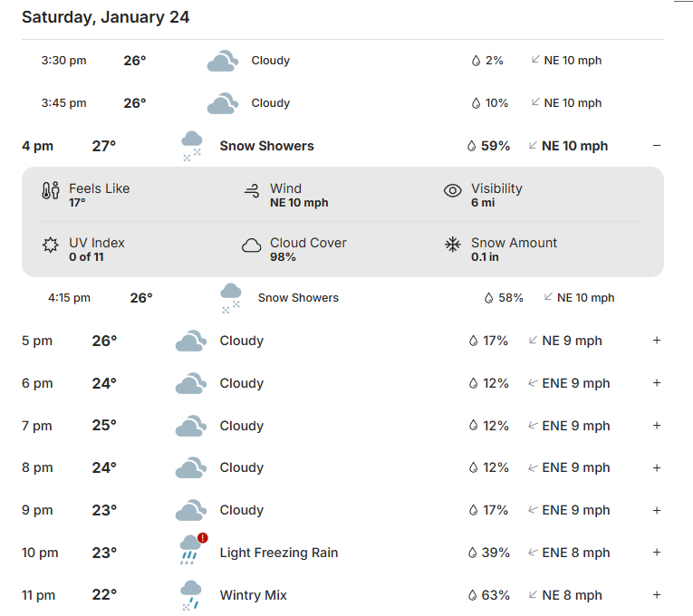This screenshot has width=693, height=616.
Task: Click the snow showers icon at 4 pm
Action: click(191, 145)
